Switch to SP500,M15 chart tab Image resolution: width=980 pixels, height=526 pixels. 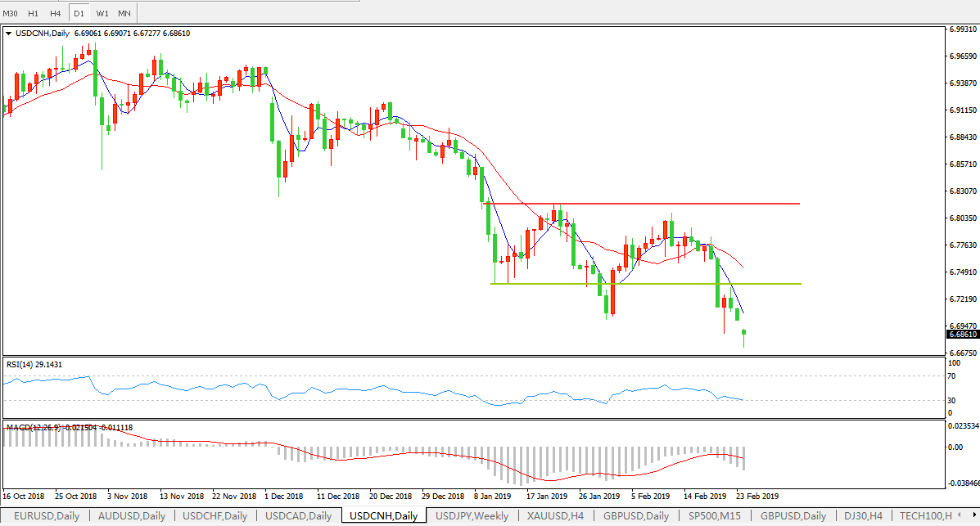[715, 516]
